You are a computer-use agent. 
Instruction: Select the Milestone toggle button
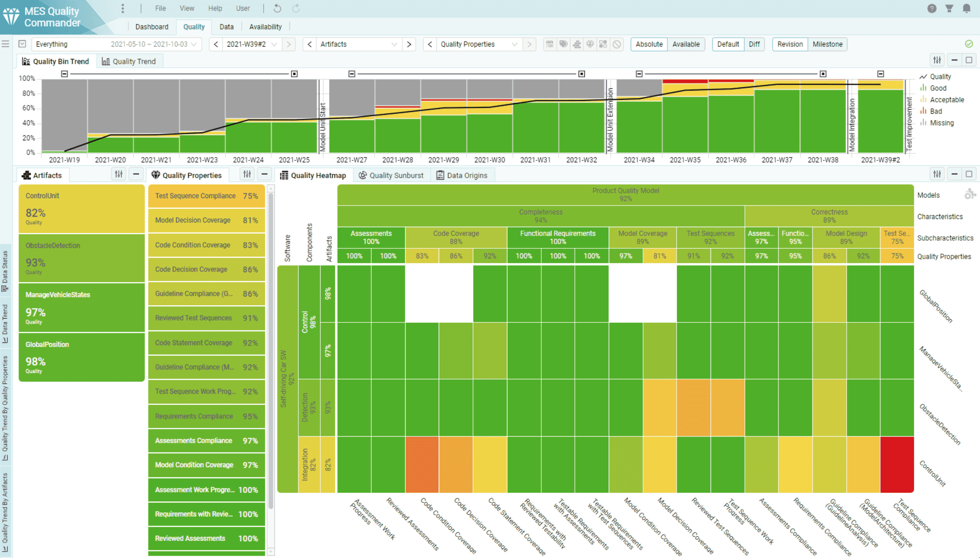[827, 44]
